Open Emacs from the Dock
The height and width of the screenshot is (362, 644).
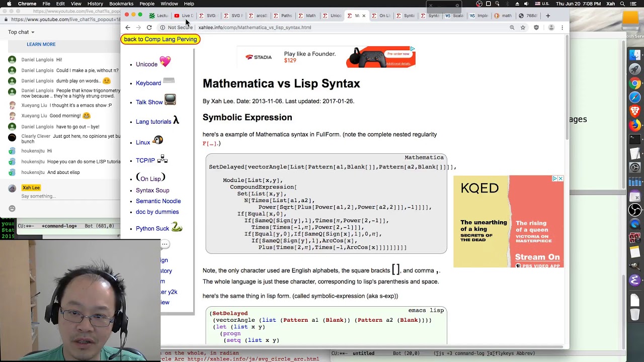click(x=635, y=281)
